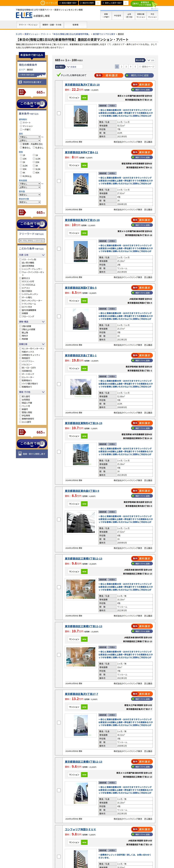Follow 東京都でエリアから探す breadcrumb link
Image resolution: width=174 pixels, height=868 pixels.
(x=104, y=34)
